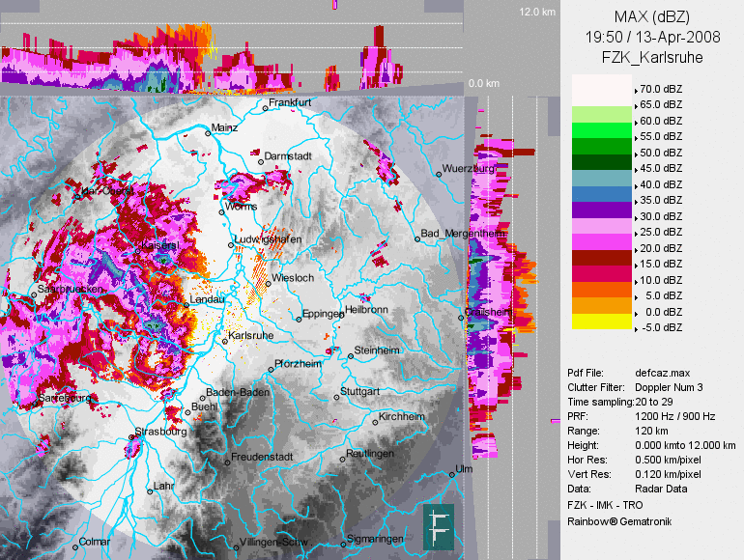Pick the 70.0 dBZ white legend swatch
This screenshot has height=560, width=744.
coord(601,89)
